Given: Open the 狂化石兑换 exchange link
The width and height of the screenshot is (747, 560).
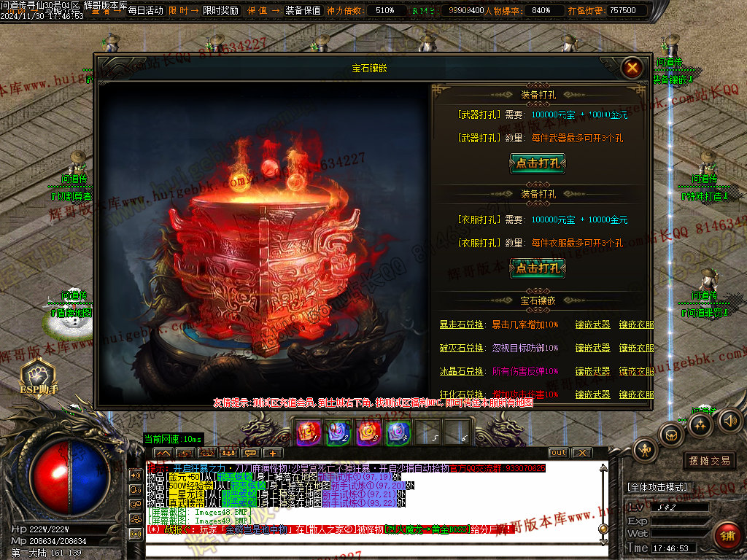Looking at the screenshot, I should coord(461,394).
